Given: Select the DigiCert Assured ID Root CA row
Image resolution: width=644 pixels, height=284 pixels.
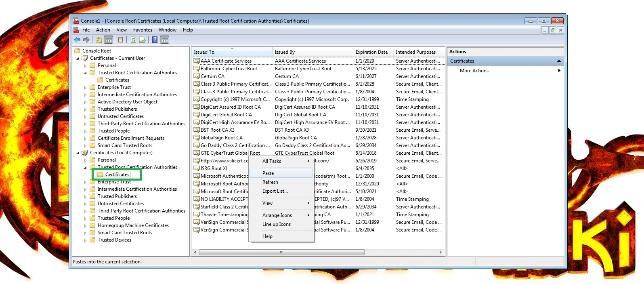Looking at the screenshot, I should pyautogui.click(x=318, y=107).
